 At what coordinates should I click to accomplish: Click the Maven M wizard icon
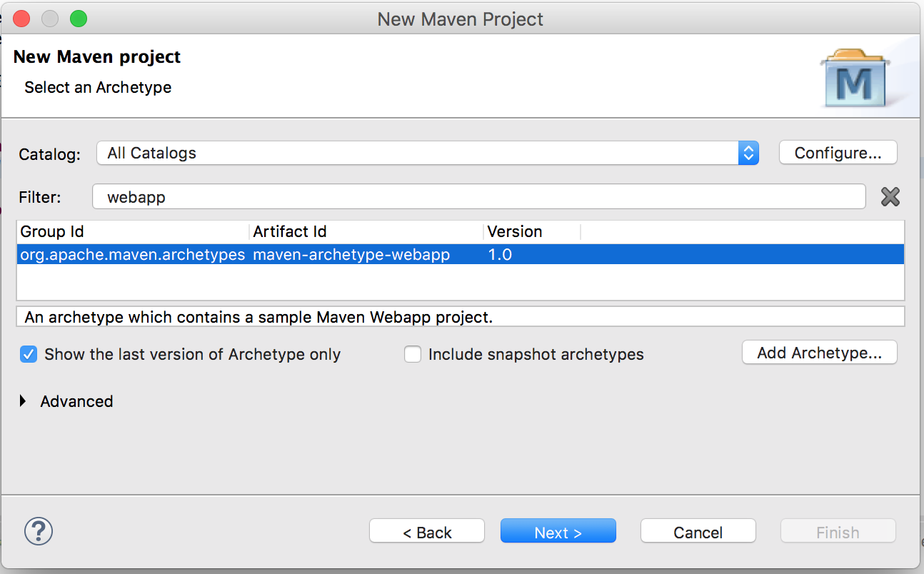[x=855, y=78]
